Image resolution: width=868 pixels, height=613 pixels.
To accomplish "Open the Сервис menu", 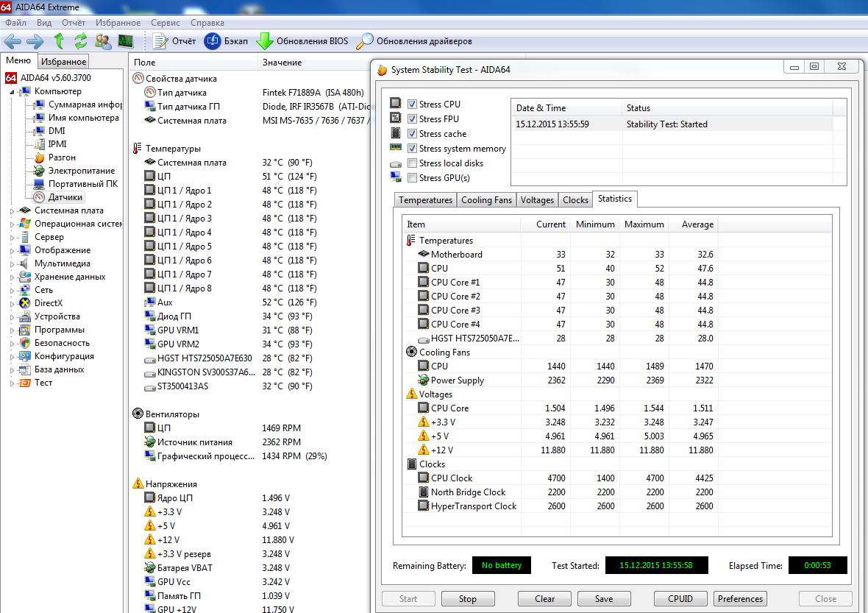I will [x=166, y=23].
